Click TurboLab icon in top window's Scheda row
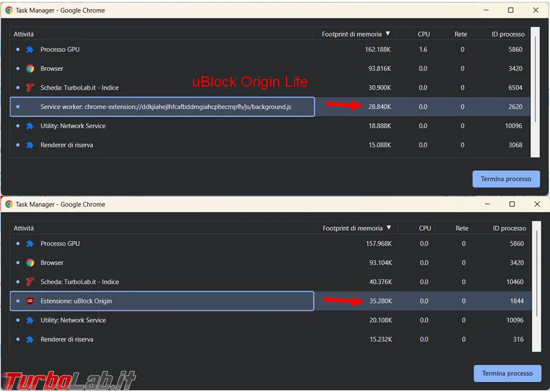The height and width of the screenshot is (392, 550). (30, 87)
